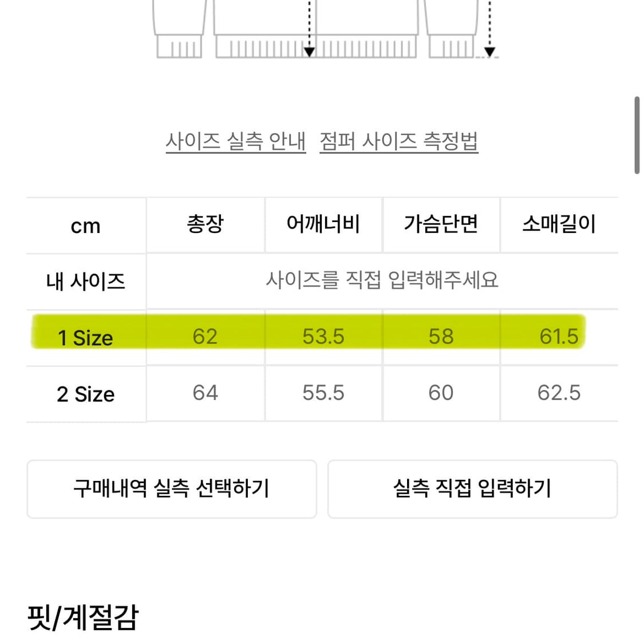
Task: Click the 내 사이즈 size input field
Action: click(86, 281)
